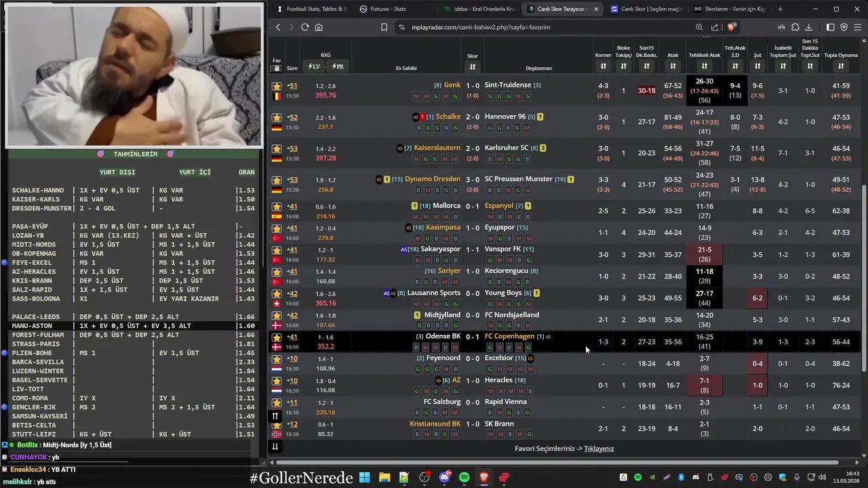Screen dimensions: 868x488
Task: Click the trash icon under Fav header
Action: coord(277,68)
